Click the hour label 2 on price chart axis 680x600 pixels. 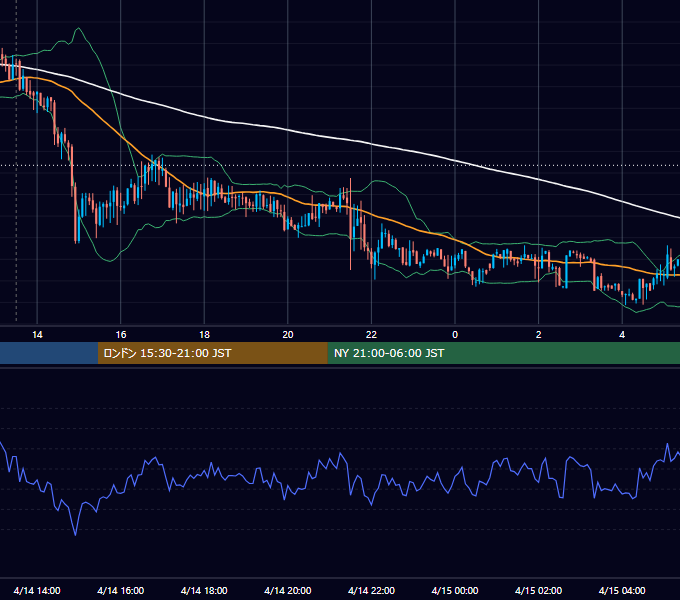click(539, 335)
